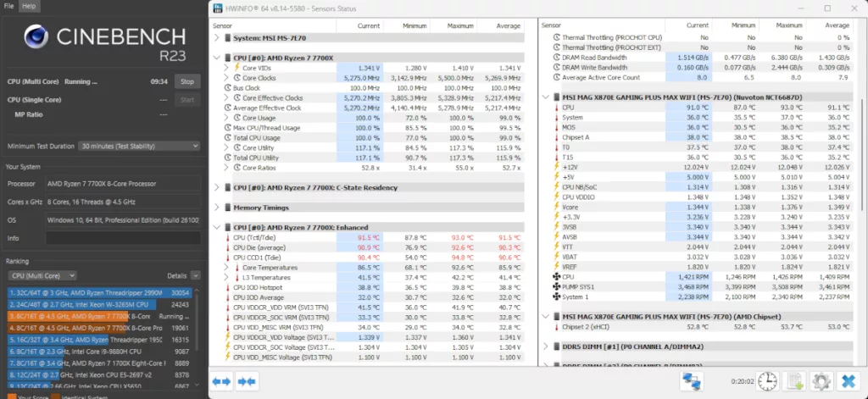Open the network remote monitoring icon in HWiNFO
Screen dimensions: 868x399
(692, 381)
